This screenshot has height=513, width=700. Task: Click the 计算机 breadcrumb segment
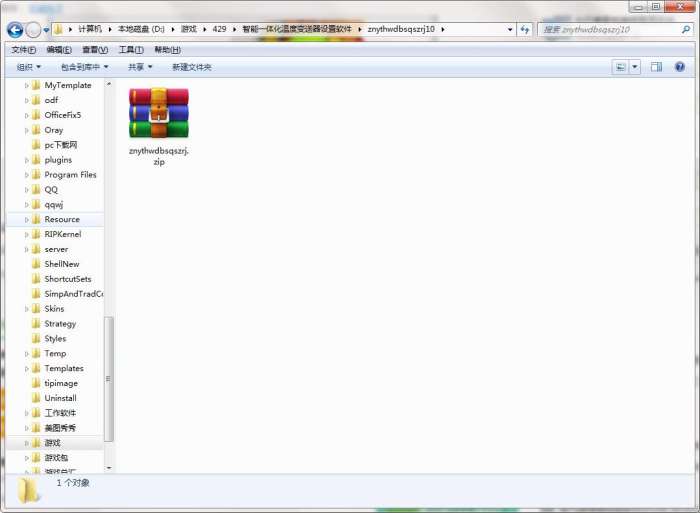click(x=90, y=29)
